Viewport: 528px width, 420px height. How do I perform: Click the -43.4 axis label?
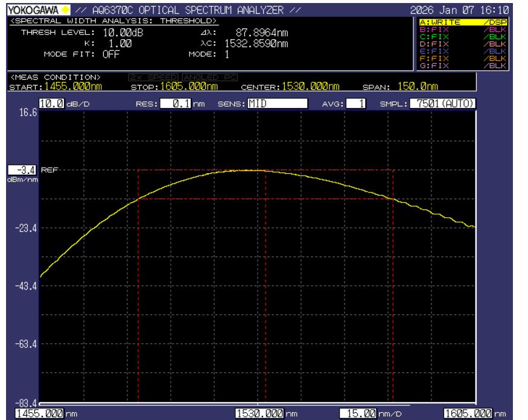[26, 286]
